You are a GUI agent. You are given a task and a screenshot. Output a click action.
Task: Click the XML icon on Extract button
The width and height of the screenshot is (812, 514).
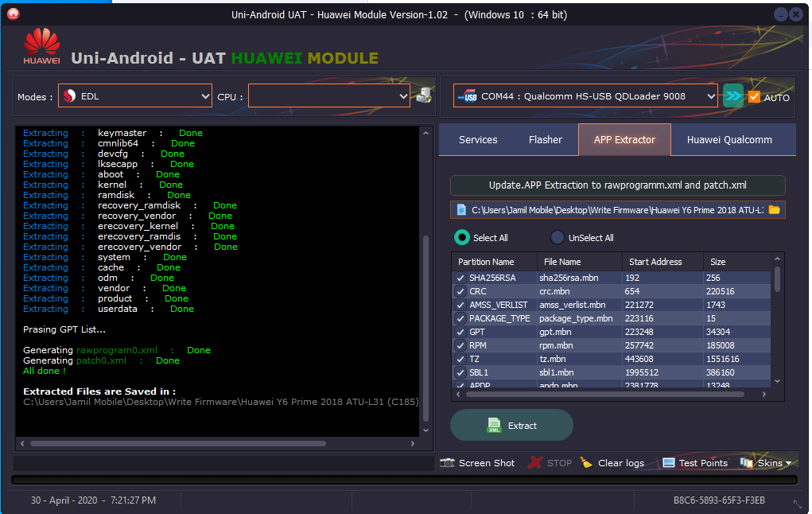494,426
